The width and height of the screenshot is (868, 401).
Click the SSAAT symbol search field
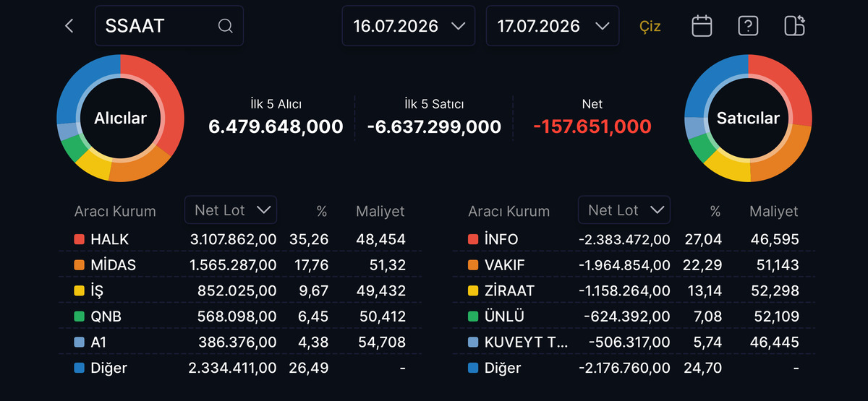click(x=169, y=26)
